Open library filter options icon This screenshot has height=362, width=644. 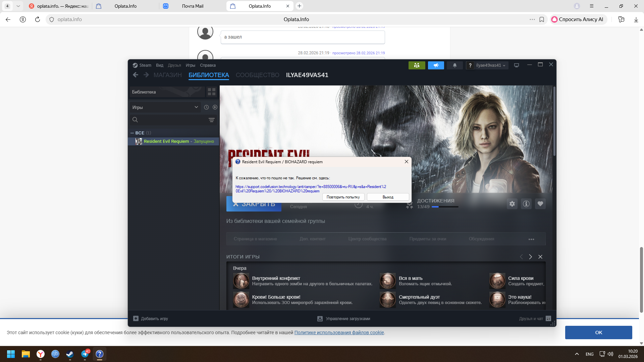point(211,120)
